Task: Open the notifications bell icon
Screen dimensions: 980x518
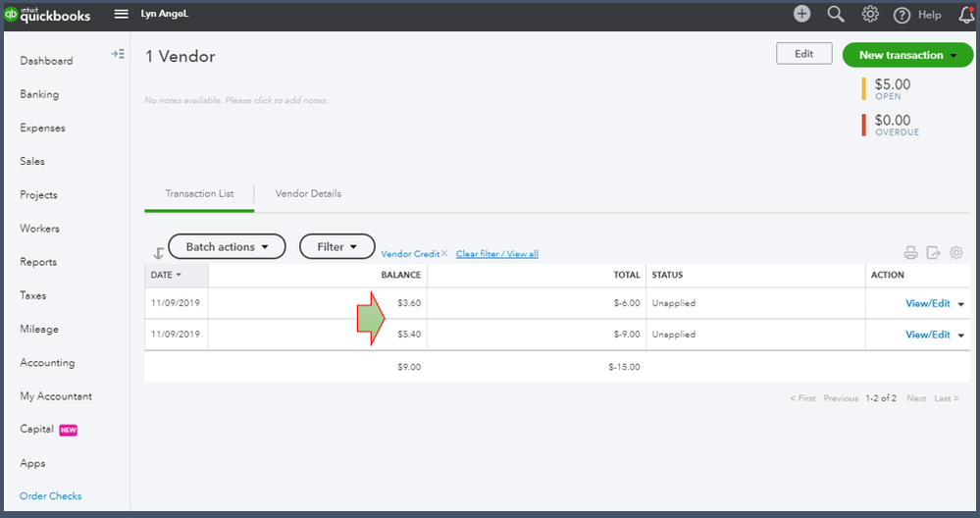Action: point(966,15)
